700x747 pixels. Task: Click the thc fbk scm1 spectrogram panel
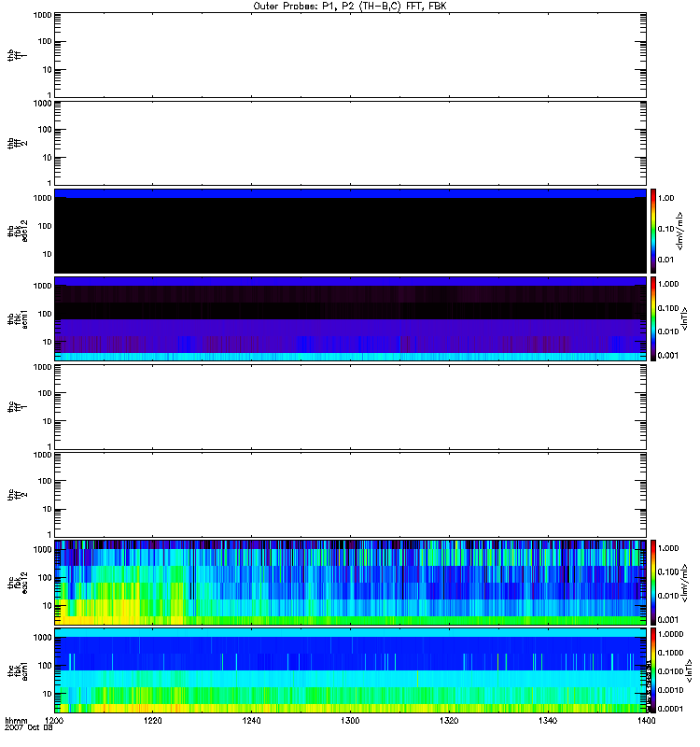(350, 669)
